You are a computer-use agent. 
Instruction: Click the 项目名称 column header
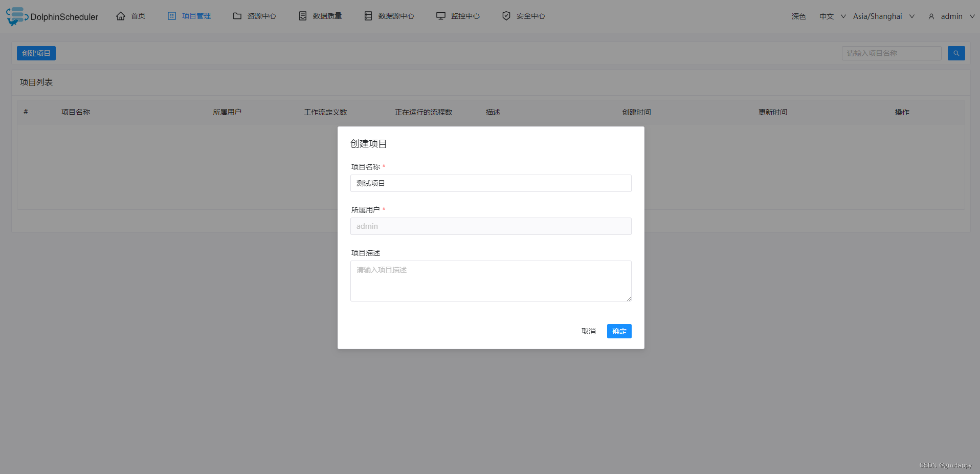pyautogui.click(x=76, y=112)
